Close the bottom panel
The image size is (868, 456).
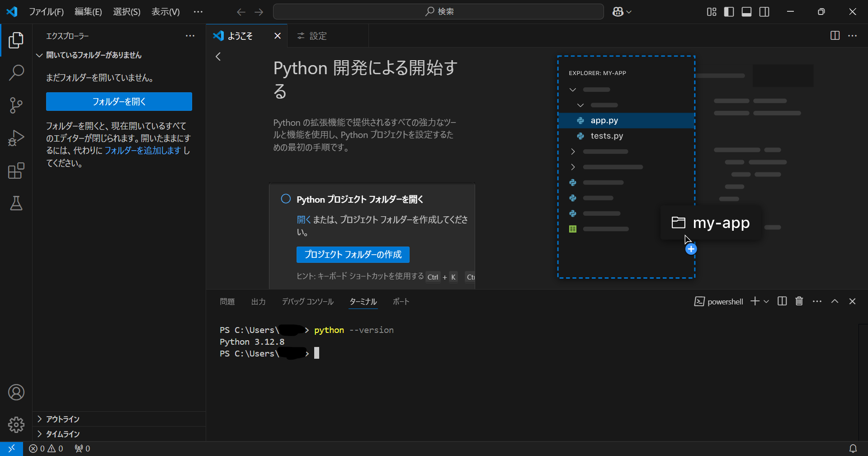click(x=853, y=301)
